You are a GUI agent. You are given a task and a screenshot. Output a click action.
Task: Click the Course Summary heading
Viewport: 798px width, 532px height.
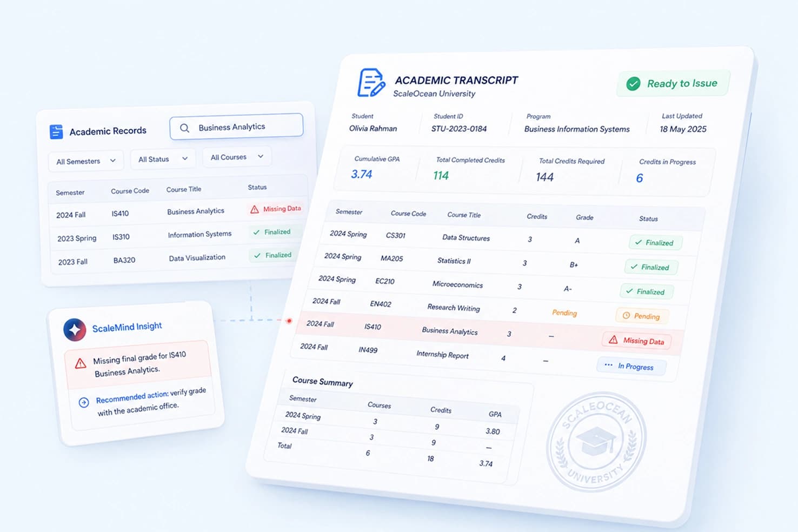(323, 381)
